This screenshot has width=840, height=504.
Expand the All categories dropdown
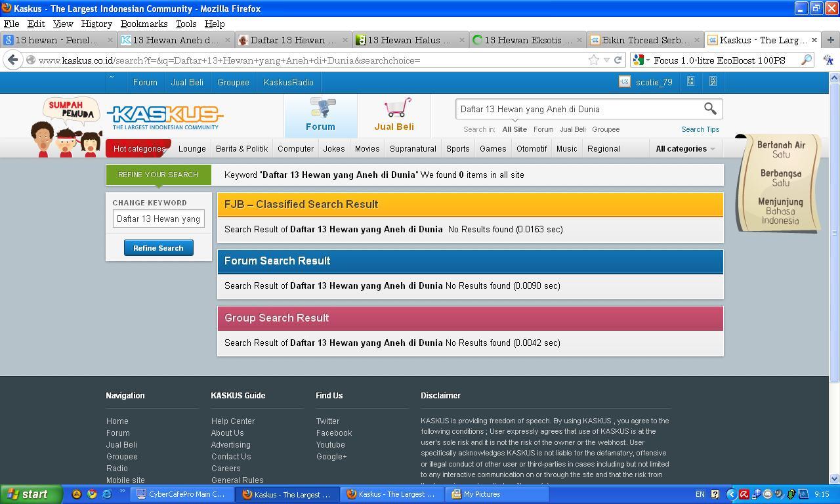coord(685,148)
